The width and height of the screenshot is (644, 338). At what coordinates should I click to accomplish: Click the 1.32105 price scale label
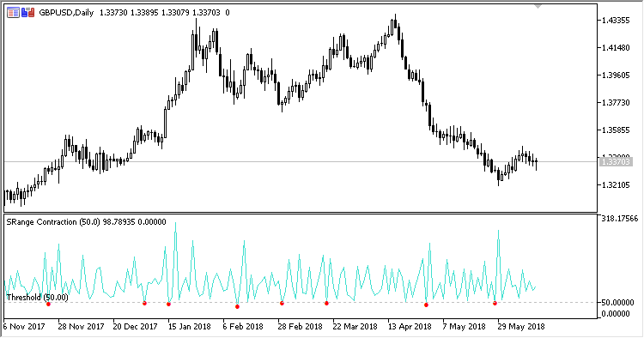click(x=616, y=185)
